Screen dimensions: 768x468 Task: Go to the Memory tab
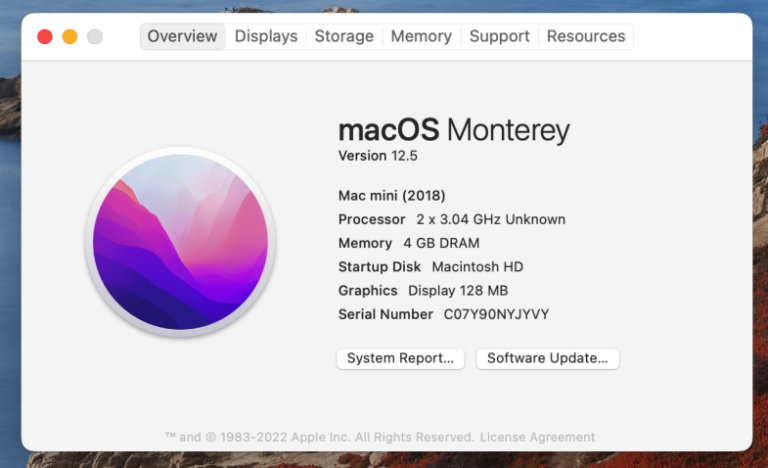tap(421, 36)
